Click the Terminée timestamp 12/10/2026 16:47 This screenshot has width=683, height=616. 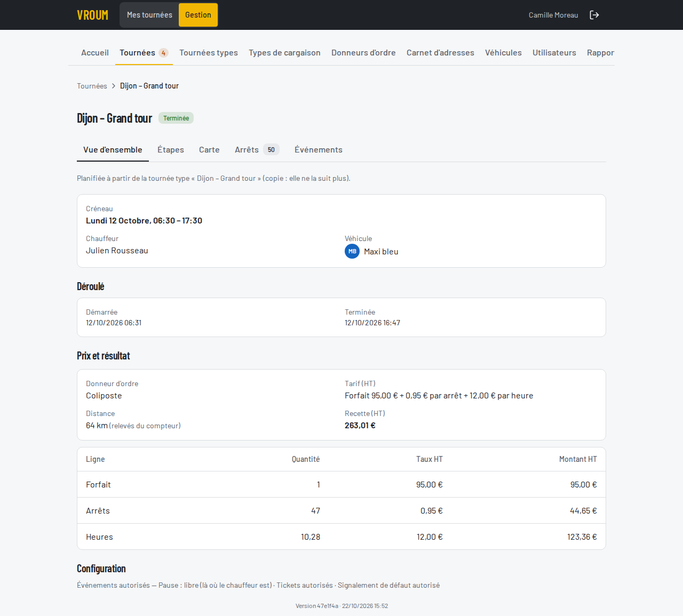(372, 323)
